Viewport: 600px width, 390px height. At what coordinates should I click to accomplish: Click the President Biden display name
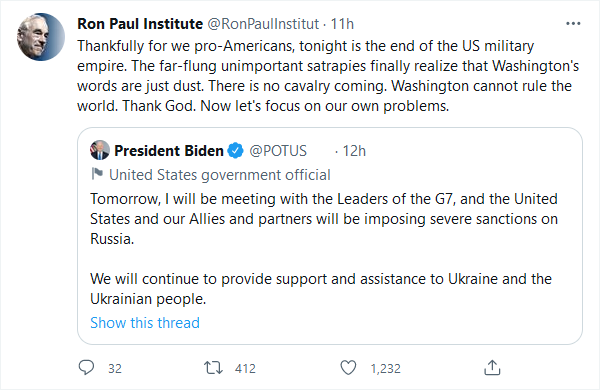tap(169, 150)
